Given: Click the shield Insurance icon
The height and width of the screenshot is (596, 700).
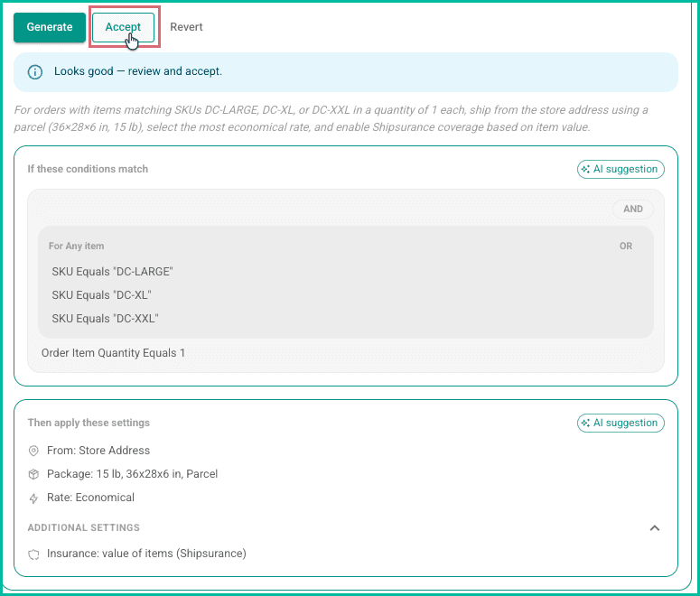Looking at the screenshot, I should (33, 554).
